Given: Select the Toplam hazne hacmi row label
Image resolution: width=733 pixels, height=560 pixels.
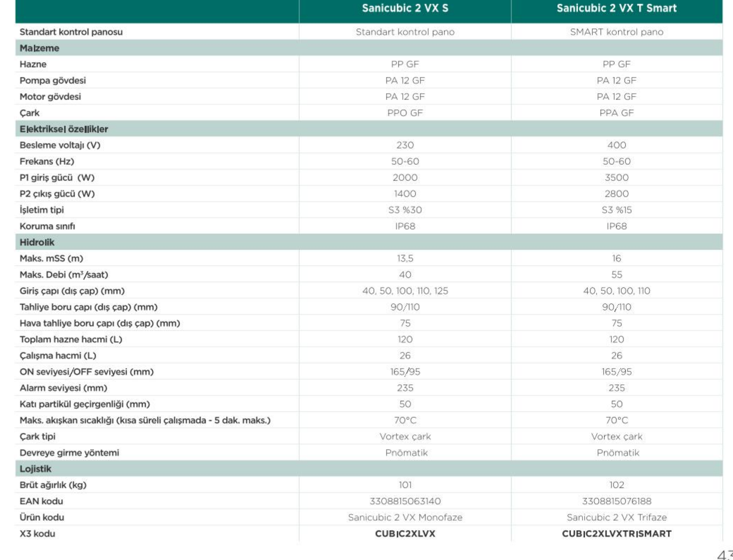Looking at the screenshot, I should [x=71, y=340].
